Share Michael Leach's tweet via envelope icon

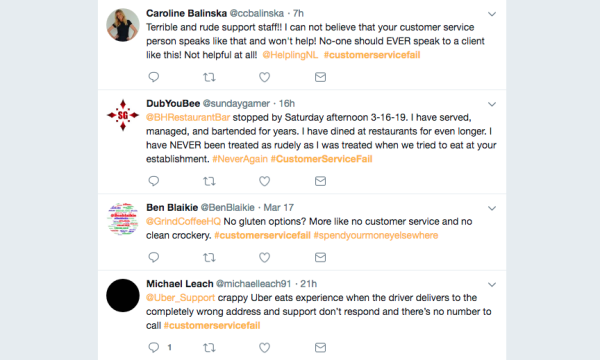click(x=320, y=347)
